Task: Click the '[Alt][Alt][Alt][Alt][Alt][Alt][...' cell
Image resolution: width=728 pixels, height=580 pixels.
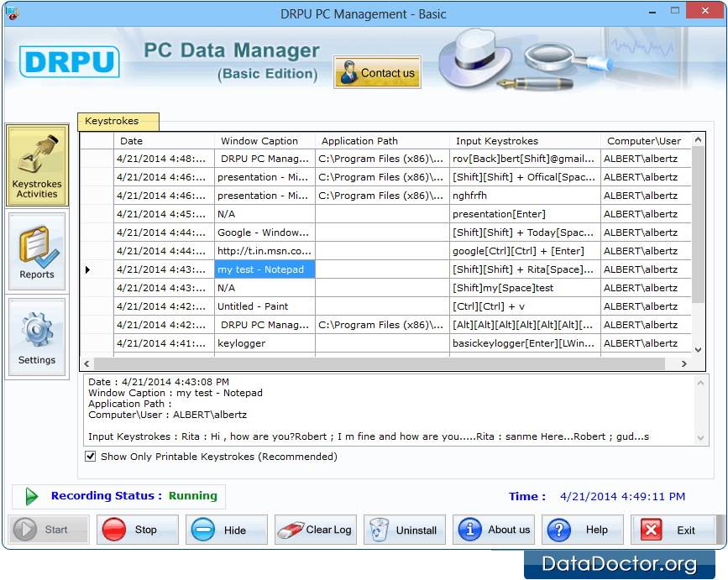Action: [525, 325]
